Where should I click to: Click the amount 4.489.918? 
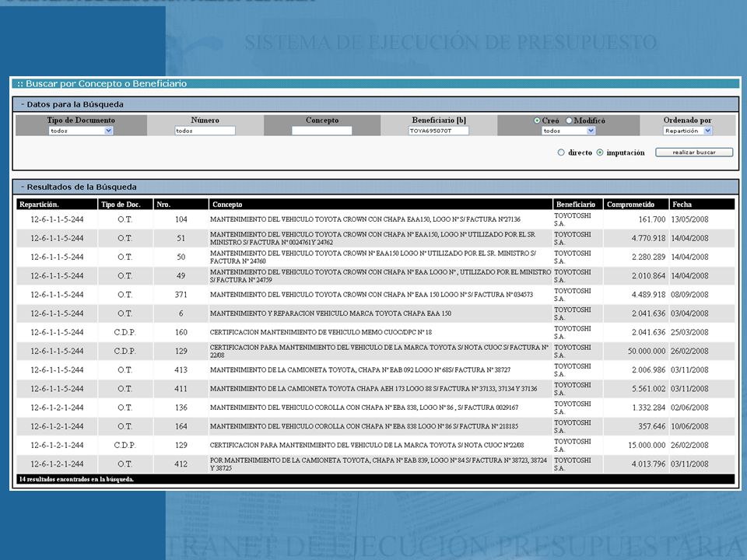click(x=648, y=295)
